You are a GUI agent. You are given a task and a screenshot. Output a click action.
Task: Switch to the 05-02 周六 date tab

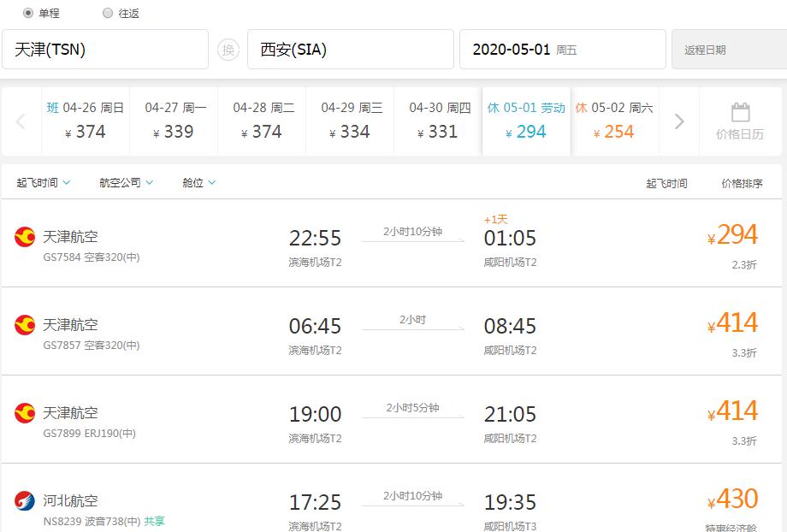[613, 121]
